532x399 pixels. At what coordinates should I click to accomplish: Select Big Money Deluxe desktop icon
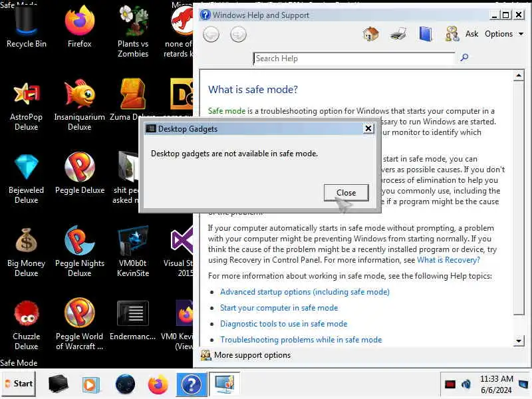(26, 252)
